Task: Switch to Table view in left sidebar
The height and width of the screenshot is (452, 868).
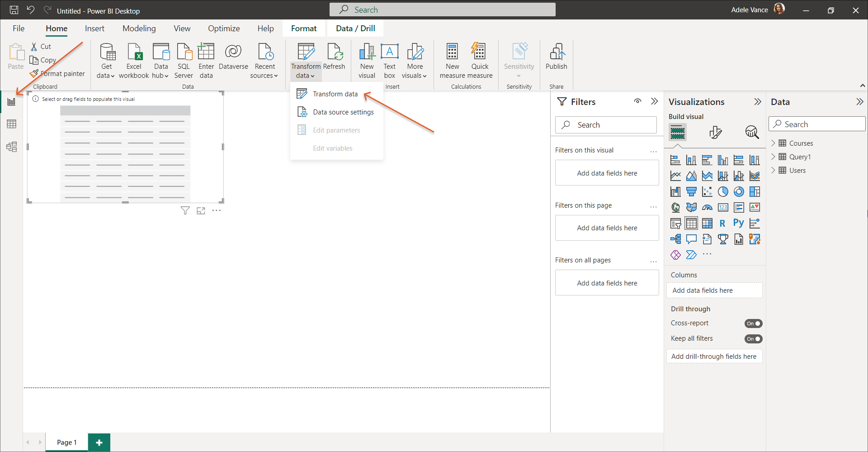Action: tap(12, 124)
